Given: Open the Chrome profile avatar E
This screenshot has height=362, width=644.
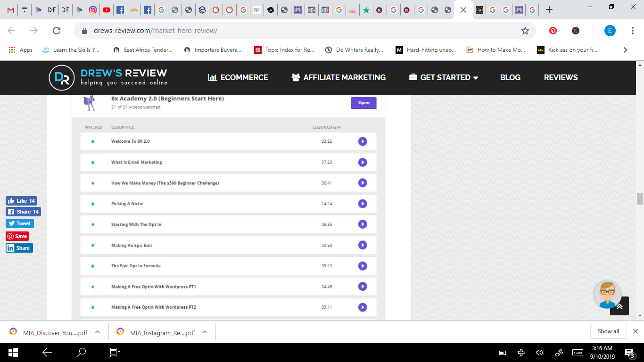Looking at the screenshot, I should point(610,31).
